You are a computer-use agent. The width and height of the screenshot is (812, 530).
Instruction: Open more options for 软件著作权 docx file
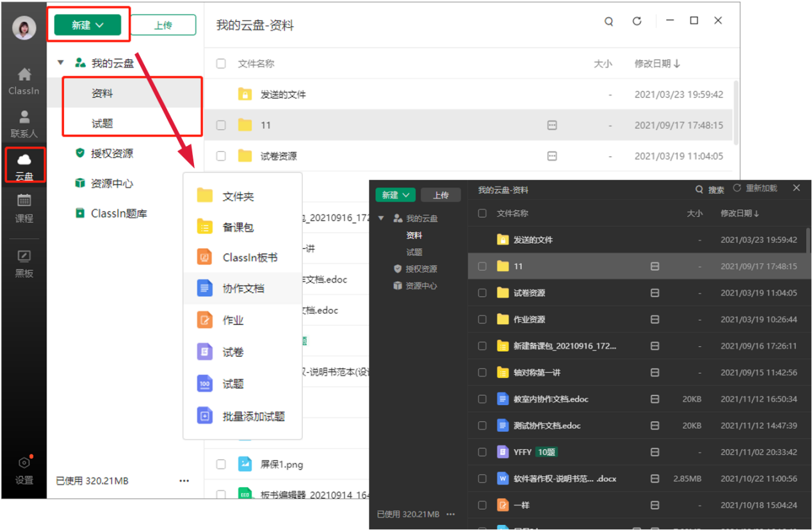pyautogui.click(x=654, y=479)
